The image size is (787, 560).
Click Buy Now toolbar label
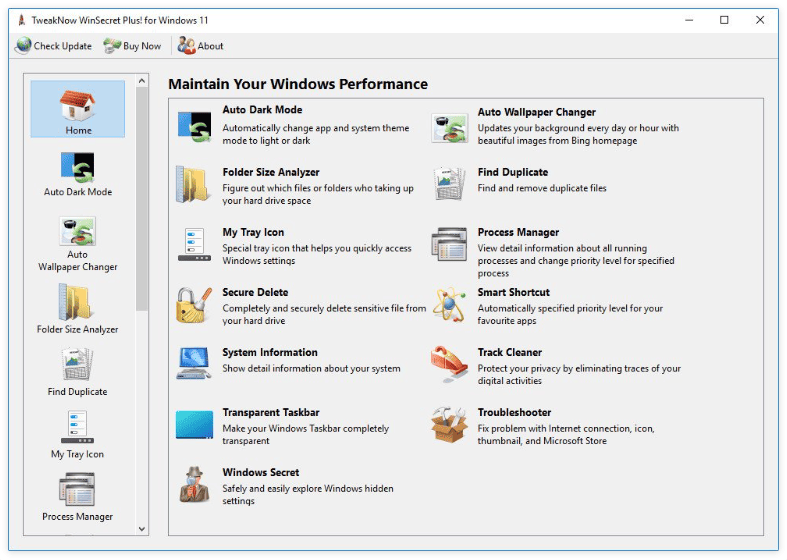pos(142,46)
